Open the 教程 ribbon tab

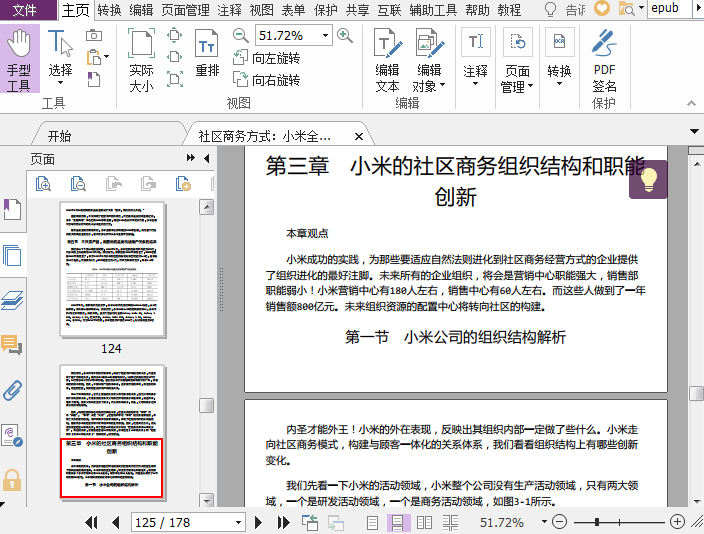[509, 10]
